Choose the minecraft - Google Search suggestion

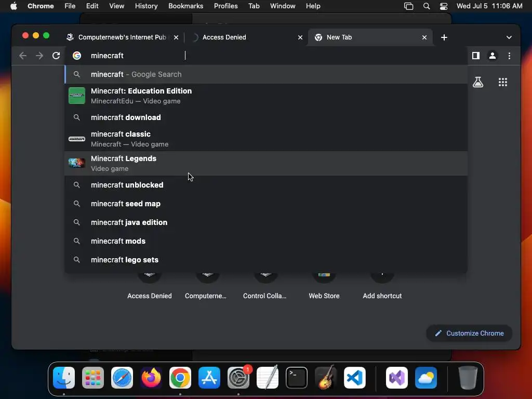pyautogui.click(x=266, y=74)
